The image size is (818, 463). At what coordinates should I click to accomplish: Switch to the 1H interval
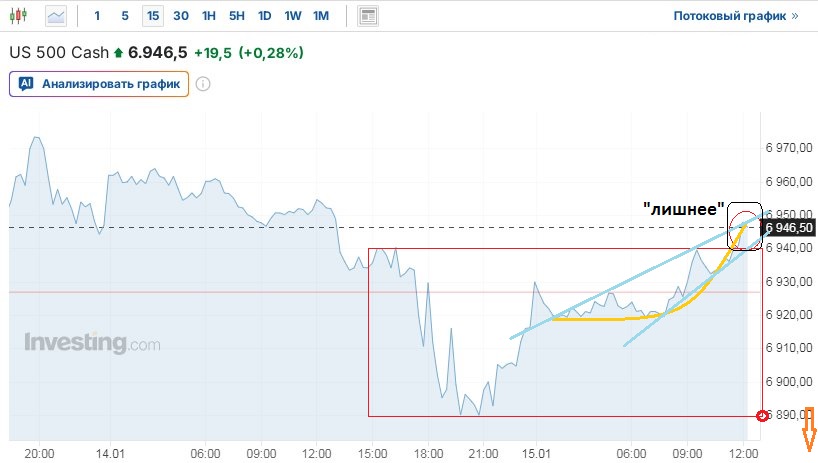[x=208, y=16]
